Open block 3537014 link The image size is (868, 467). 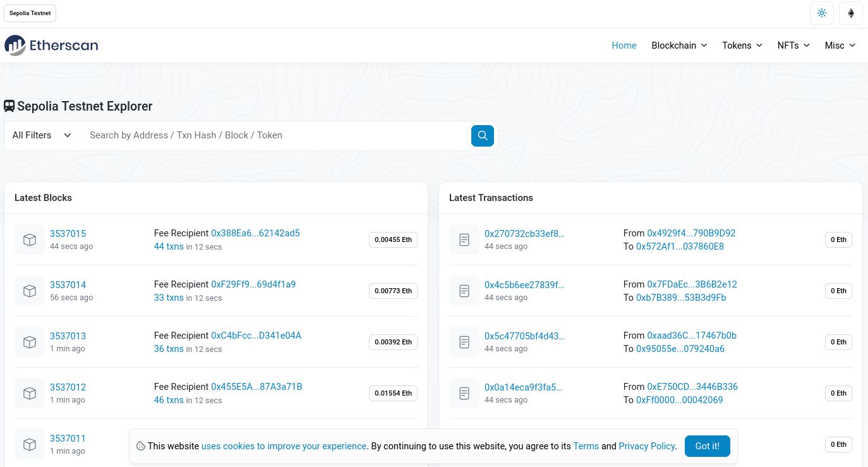(68, 284)
